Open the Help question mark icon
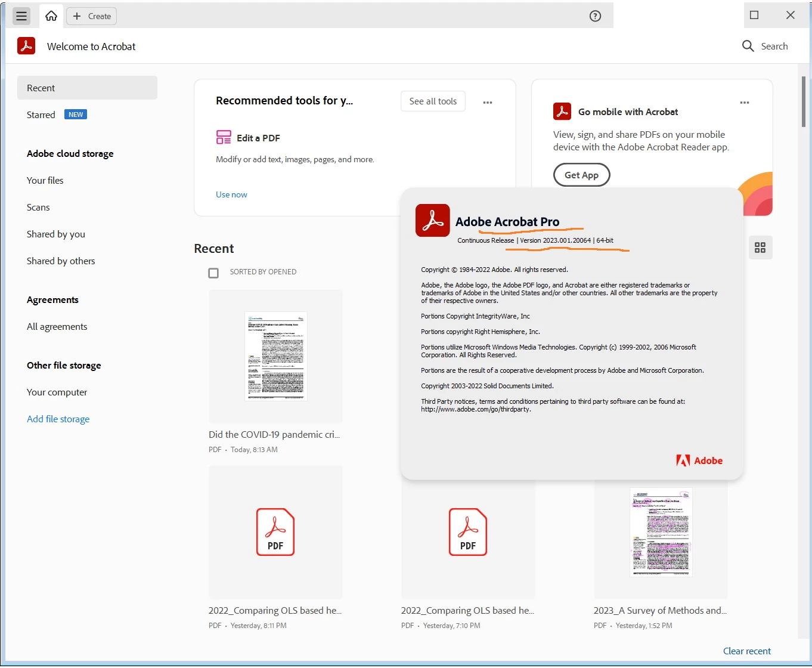The height and width of the screenshot is (668, 812). point(595,16)
